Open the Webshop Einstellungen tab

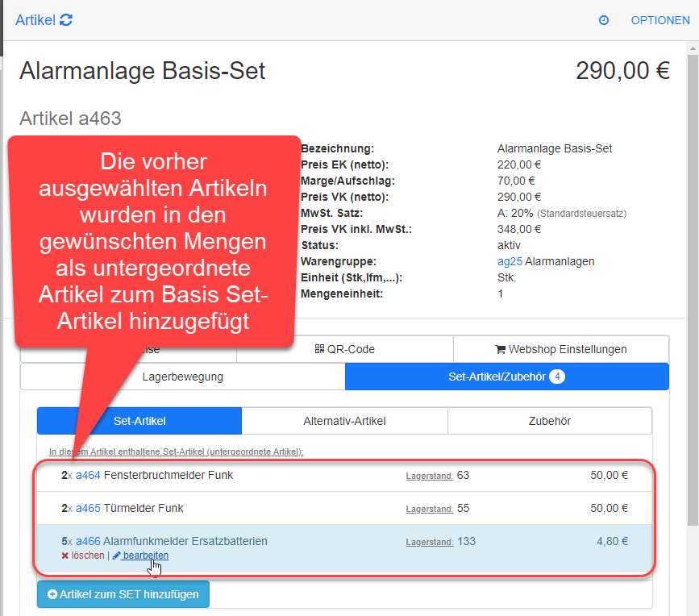tap(560, 349)
